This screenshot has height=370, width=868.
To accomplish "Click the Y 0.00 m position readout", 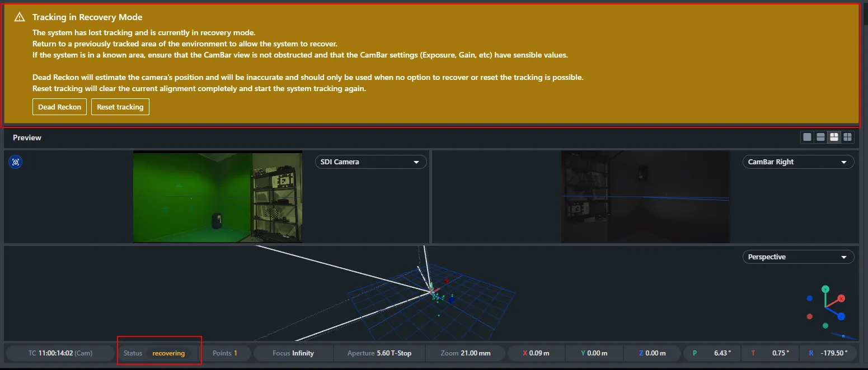I will tap(594, 353).
